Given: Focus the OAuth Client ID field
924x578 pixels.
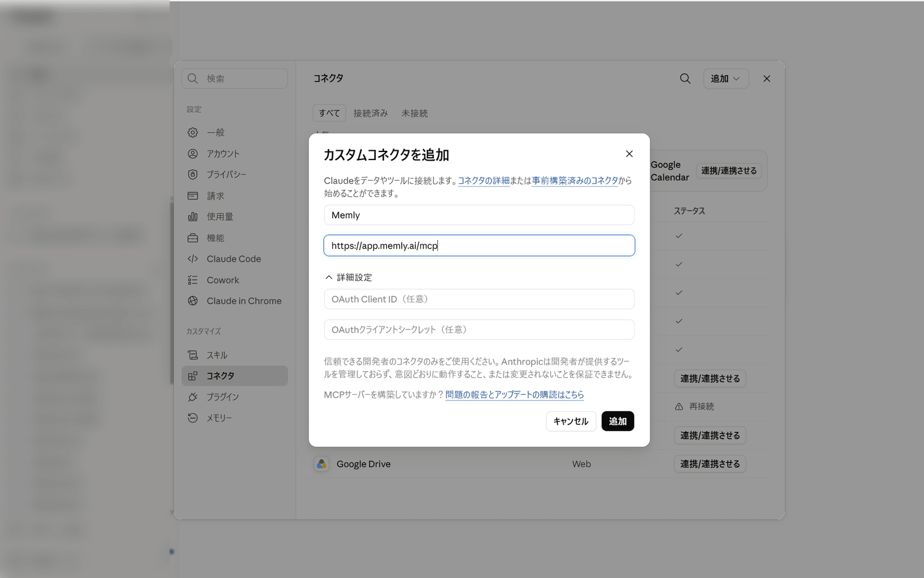Looking at the screenshot, I should pos(479,299).
